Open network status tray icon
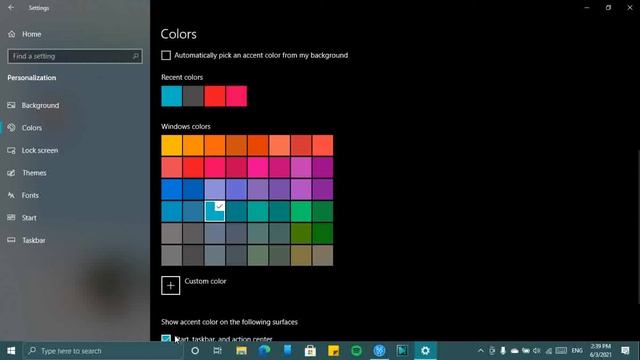 coord(549,351)
